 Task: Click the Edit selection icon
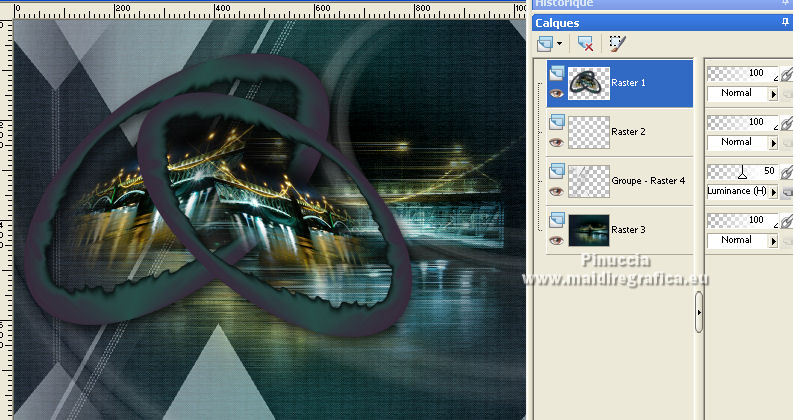coord(617,44)
